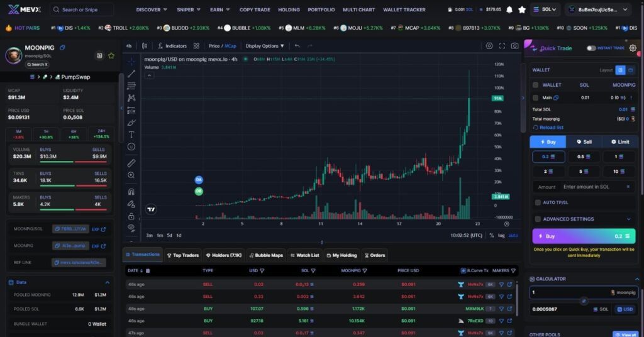The width and height of the screenshot is (644, 337).
Task: Toggle log scale on chart
Action: (501, 236)
